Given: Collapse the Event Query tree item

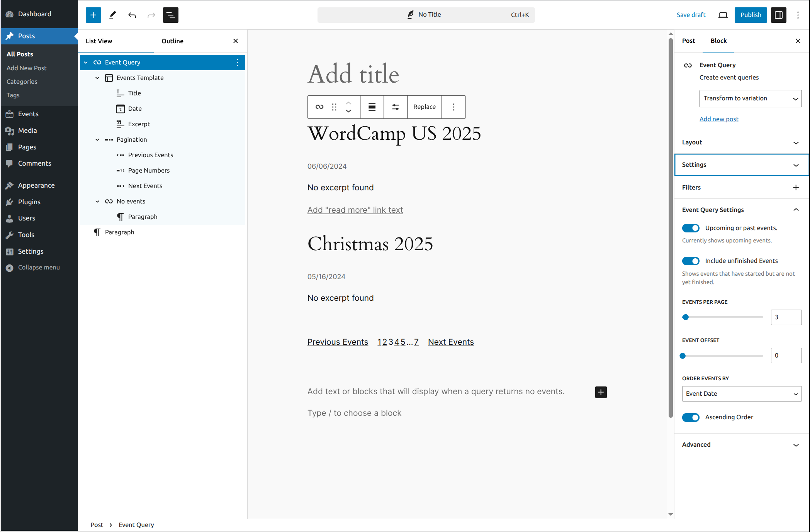Looking at the screenshot, I should pyautogui.click(x=86, y=63).
